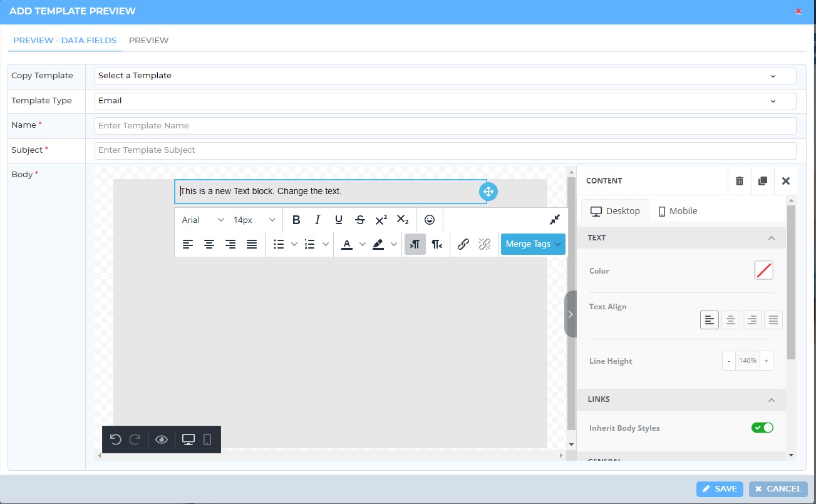Select the italic formatting icon

(317, 220)
